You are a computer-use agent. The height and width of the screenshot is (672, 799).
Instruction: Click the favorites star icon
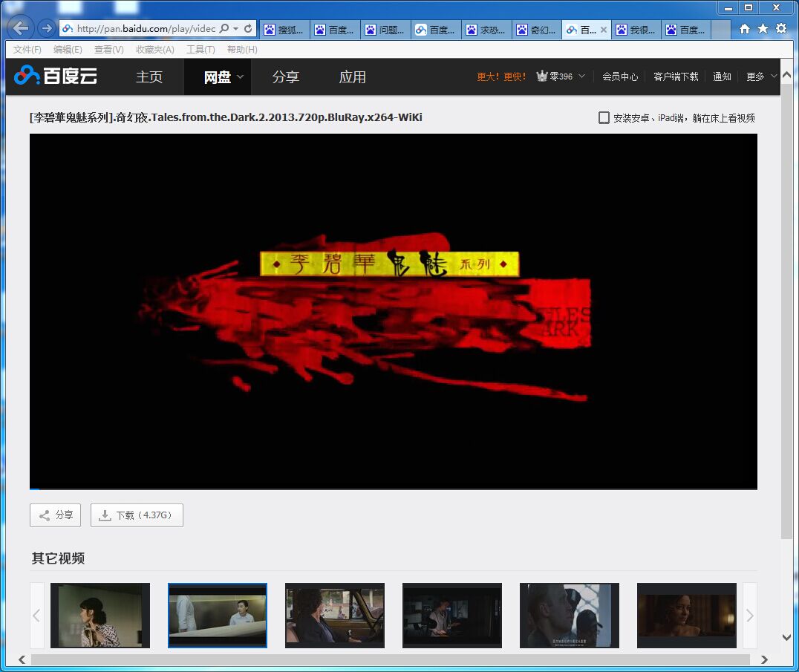764,27
